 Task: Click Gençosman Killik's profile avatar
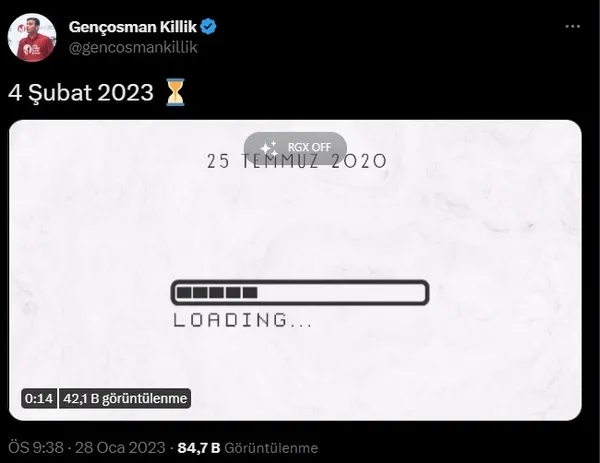pos(32,37)
